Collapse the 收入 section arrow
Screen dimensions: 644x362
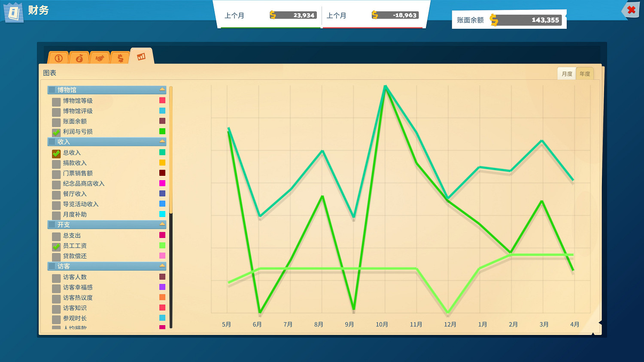[x=162, y=142]
